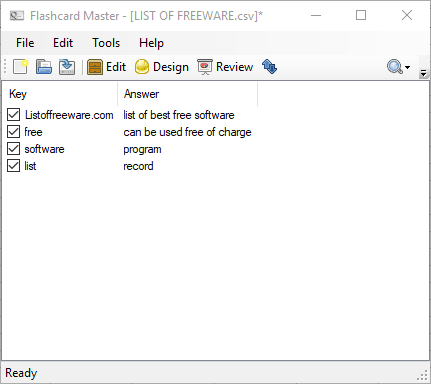Toggle the 'list' card checkbox
The width and height of the screenshot is (431, 384).
point(13,166)
